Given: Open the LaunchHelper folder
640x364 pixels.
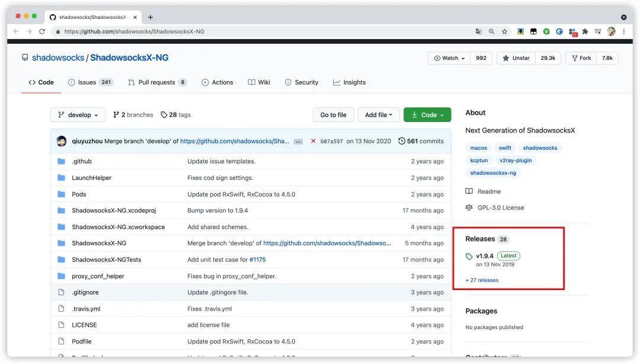Looking at the screenshot, I should (x=91, y=178).
